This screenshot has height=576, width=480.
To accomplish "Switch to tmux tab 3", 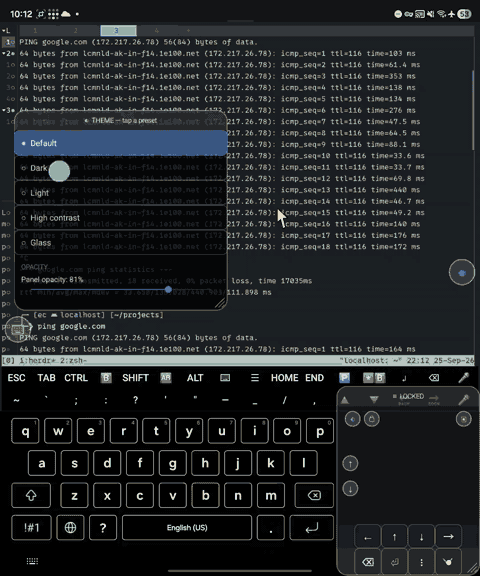I will click(x=118, y=30).
